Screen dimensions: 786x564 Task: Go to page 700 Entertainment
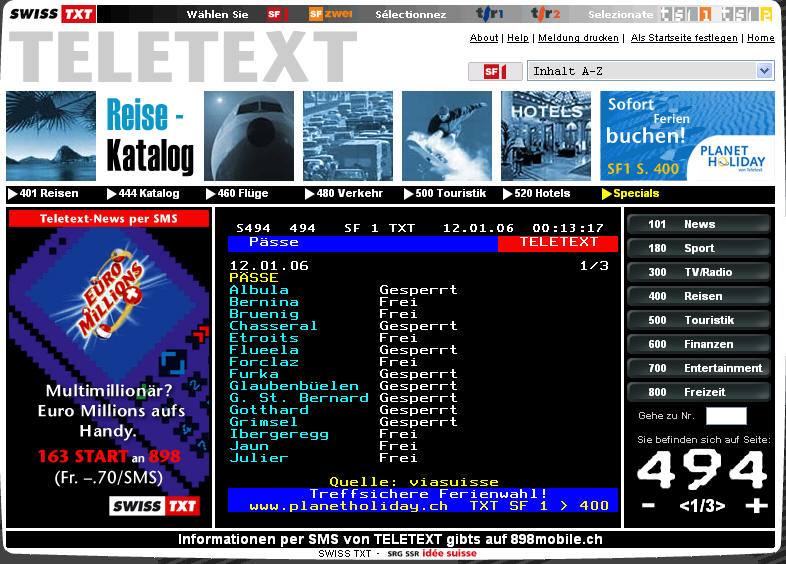(x=698, y=368)
